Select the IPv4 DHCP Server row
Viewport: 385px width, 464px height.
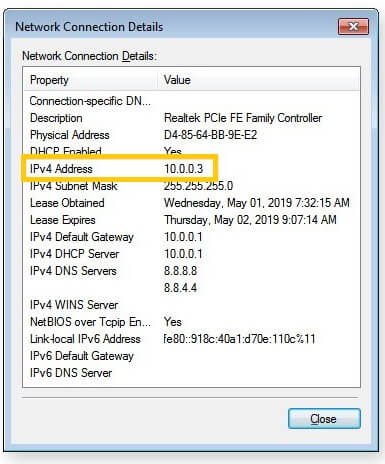(x=192, y=254)
